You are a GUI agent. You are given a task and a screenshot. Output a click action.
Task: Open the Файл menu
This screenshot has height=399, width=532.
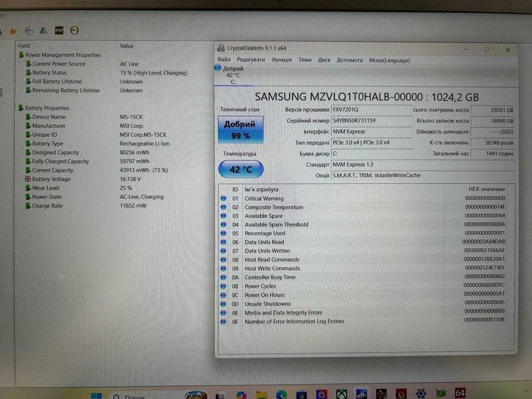tap(224, 60)
